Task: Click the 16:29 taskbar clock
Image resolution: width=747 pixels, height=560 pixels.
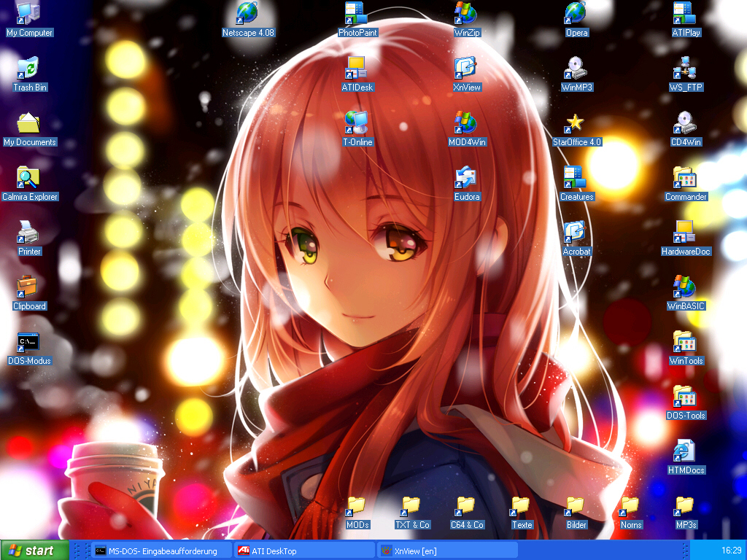Action: (x=731, y=551)
